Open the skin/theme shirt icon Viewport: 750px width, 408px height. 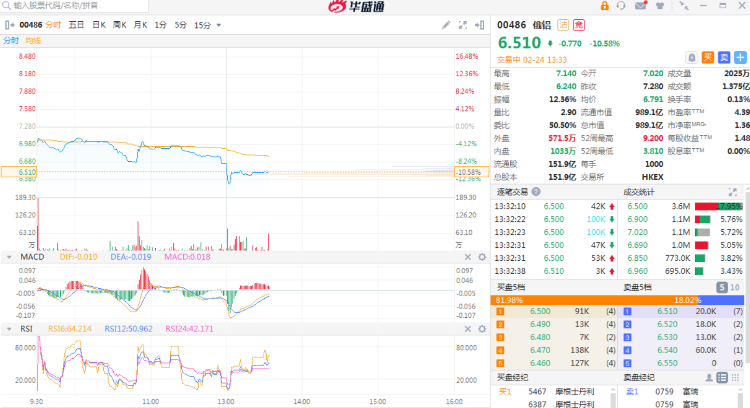(660, 6)
